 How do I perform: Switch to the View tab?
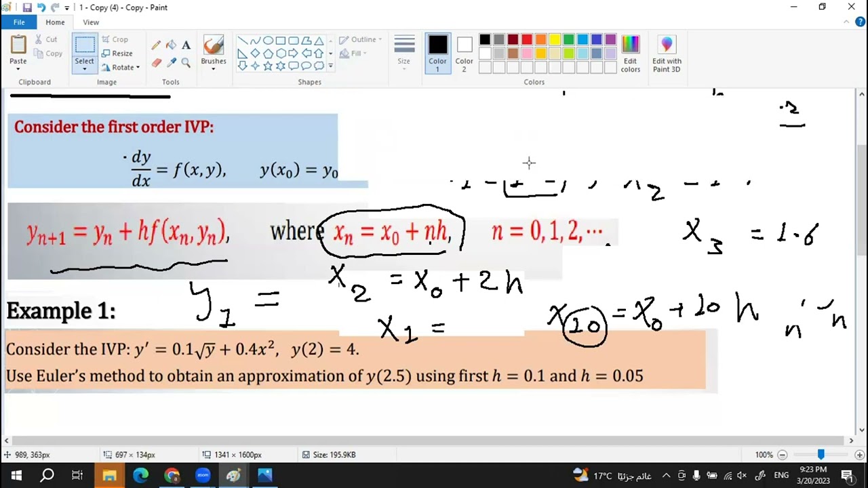tap(91, 22)
